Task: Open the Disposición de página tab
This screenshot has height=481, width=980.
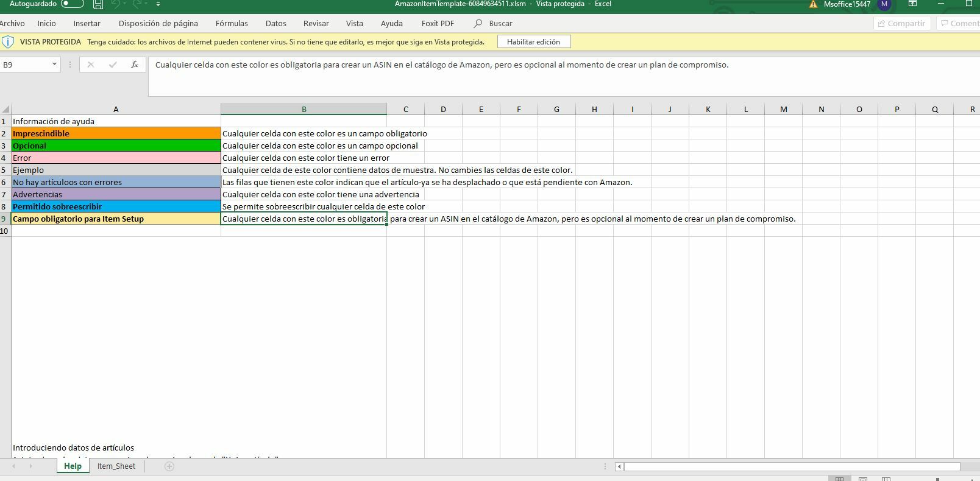Action: 158,23
